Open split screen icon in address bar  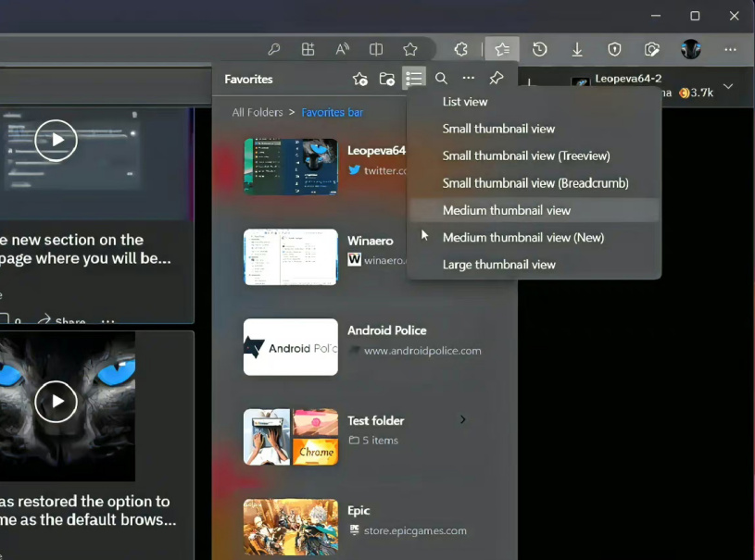click(x=376, y=49)
